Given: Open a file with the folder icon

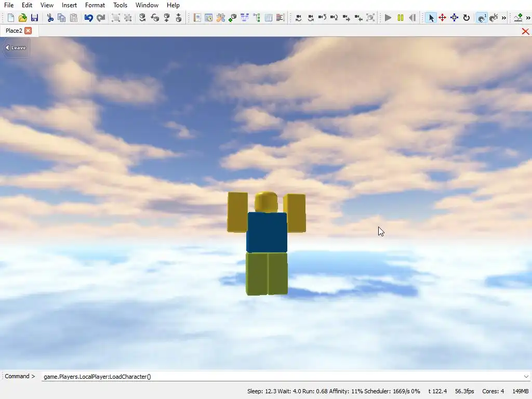Looking at the screenshot, I should (23, 18).
